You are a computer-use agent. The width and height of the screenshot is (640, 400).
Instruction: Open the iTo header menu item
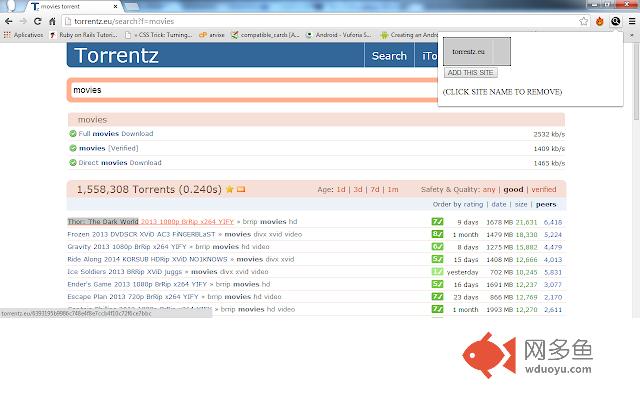click(429, 56)
